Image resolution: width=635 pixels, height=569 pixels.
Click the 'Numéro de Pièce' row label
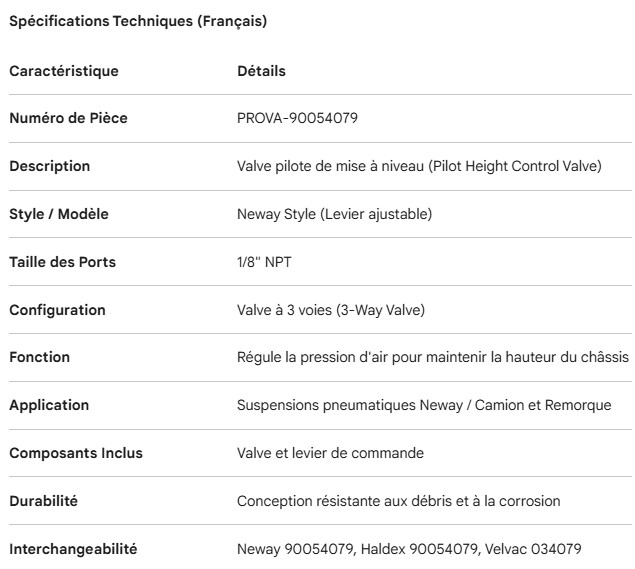(68, 119)
